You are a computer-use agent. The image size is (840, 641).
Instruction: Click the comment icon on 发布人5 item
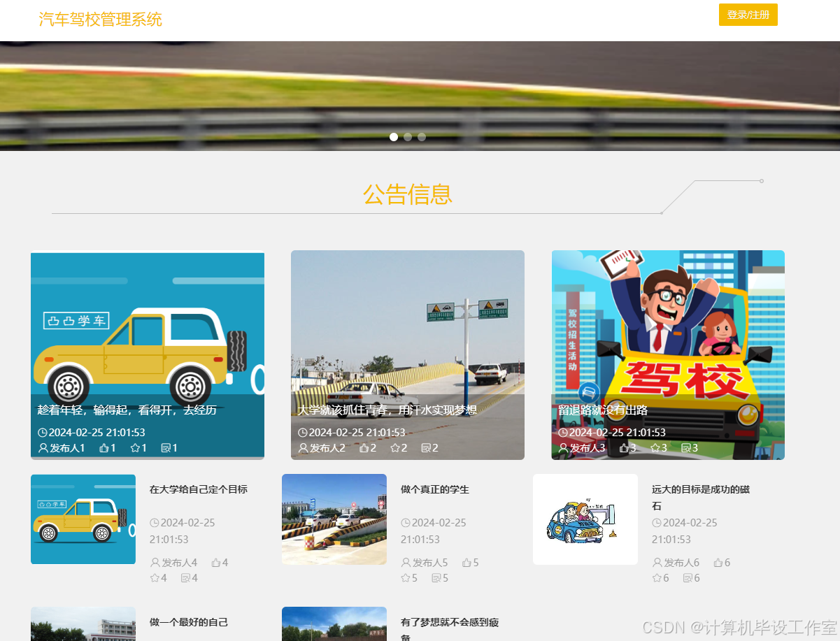point(436,578)
